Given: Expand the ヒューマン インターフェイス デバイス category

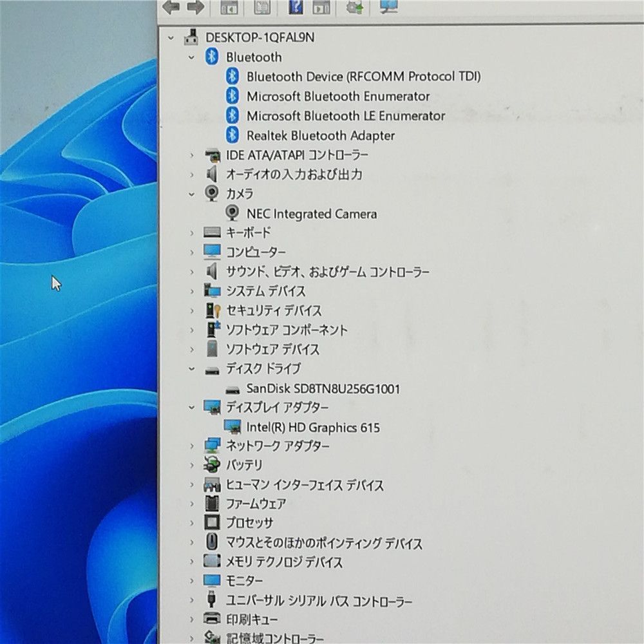Looking at the screenshot, I should pyautogui.click(x=191, y=485).
